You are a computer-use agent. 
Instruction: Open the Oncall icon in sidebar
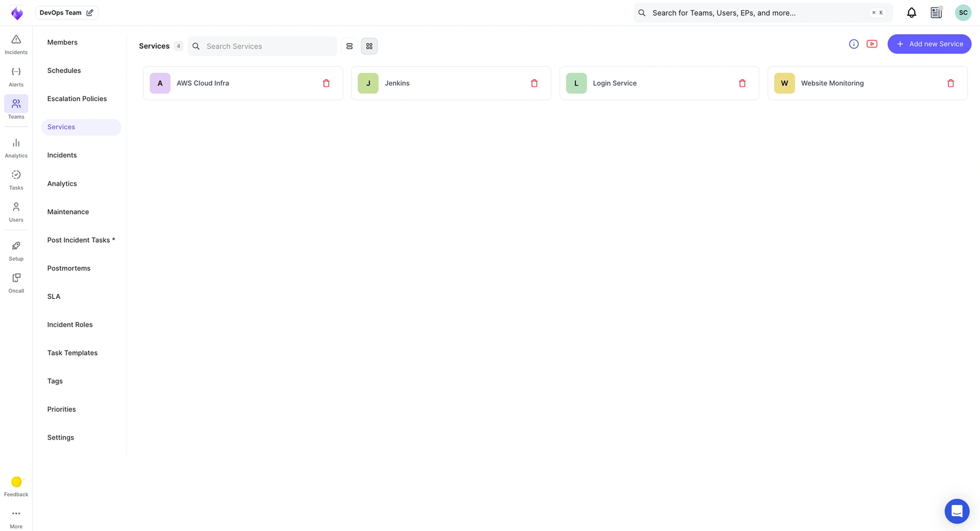pos(16,283)
